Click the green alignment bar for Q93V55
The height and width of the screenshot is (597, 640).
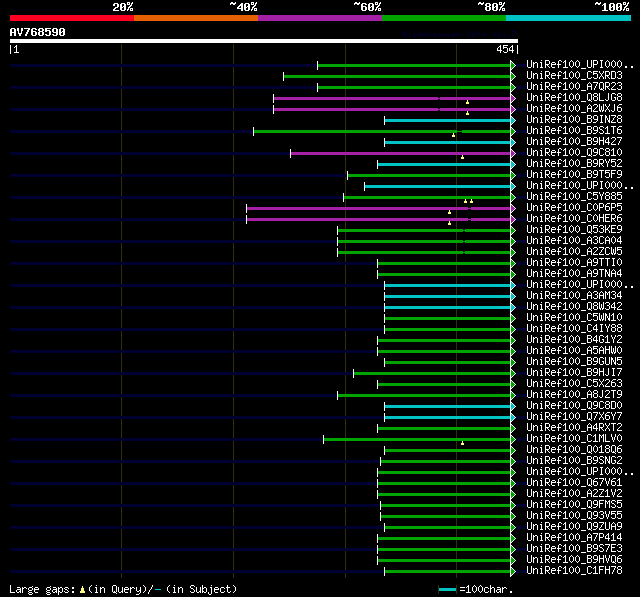tap(445, 517)
